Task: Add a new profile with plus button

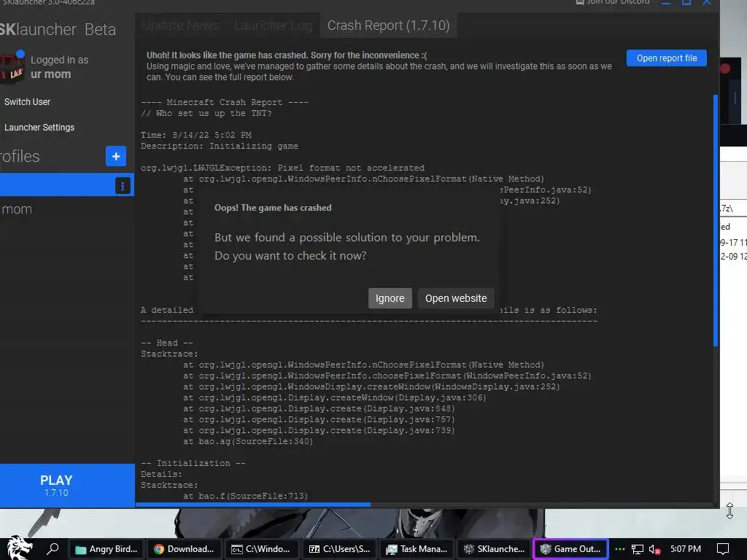Action: tap(116, 156)
